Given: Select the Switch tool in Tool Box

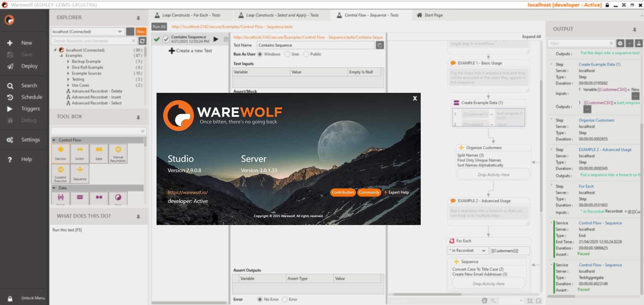Looking at the screenshot, I should (x=80, y=154).
